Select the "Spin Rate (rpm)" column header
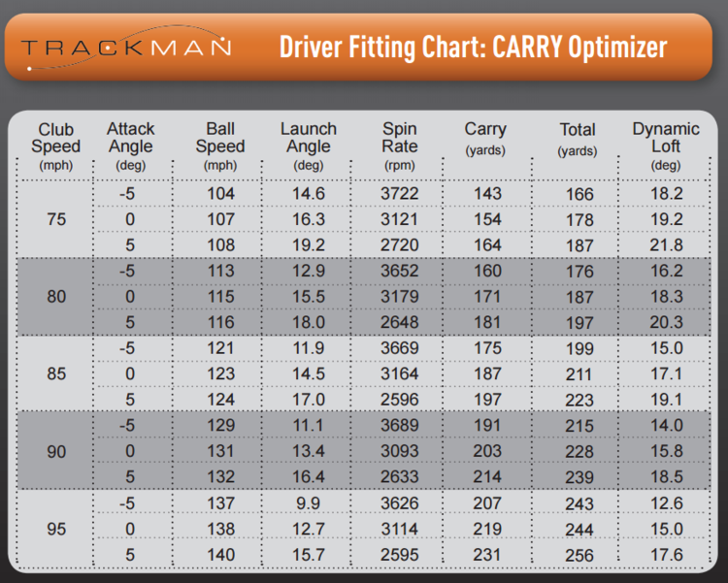 pyautogui.click(x=399, y=146)
